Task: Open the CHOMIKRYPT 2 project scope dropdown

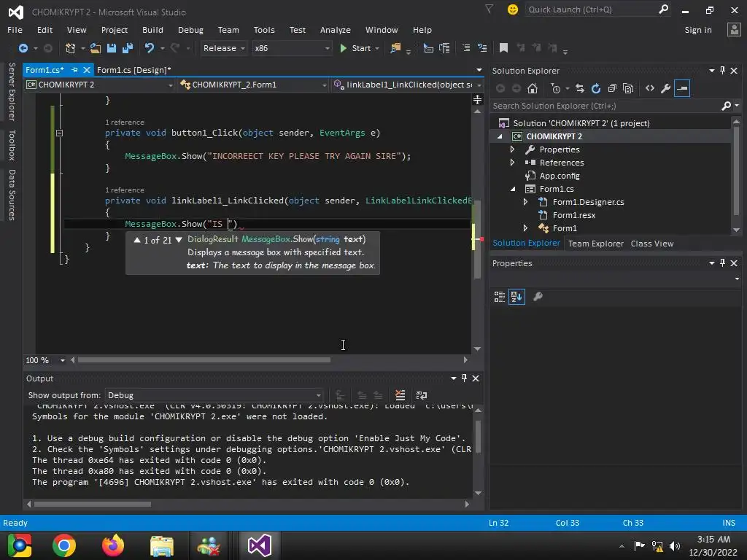Action: point(100,85)
